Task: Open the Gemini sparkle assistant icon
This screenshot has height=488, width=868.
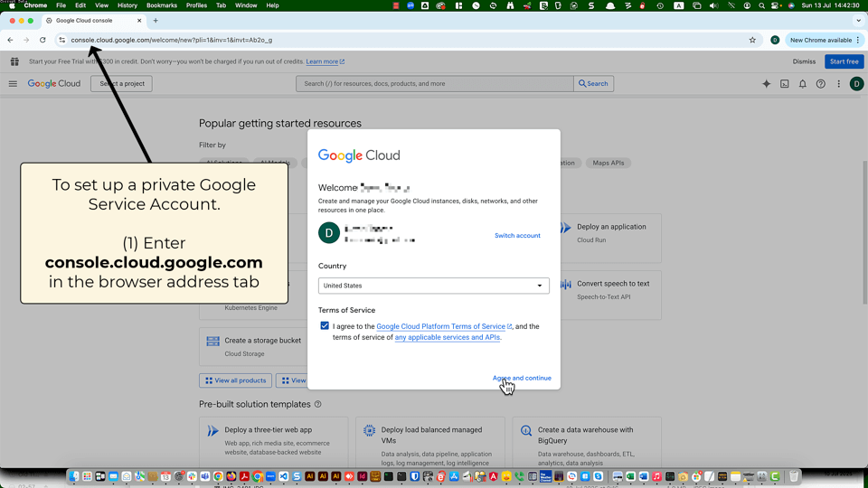Action: pyautogui.click(x=766, y=83)
